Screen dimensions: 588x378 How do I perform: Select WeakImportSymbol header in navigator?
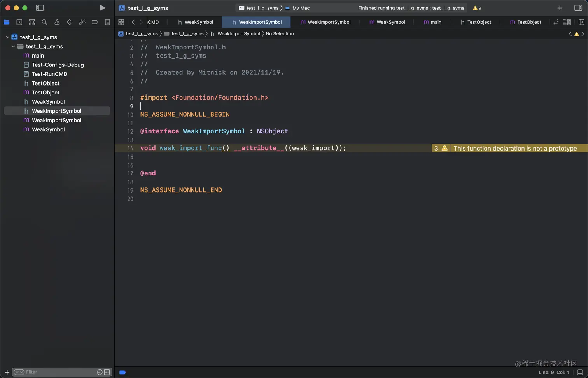(x=57, y=111)
